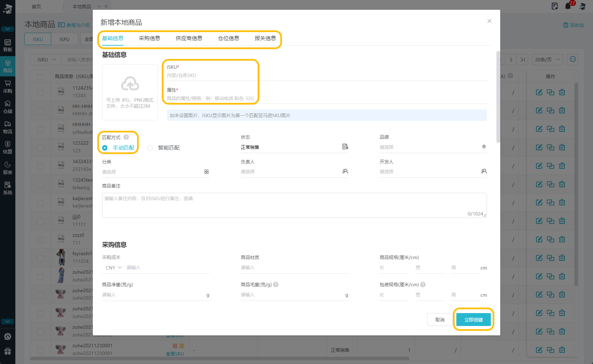Click the edit icon for row 11242354
Image resolution: width=593 pixels, height=364 pixels.
(539, 92)
